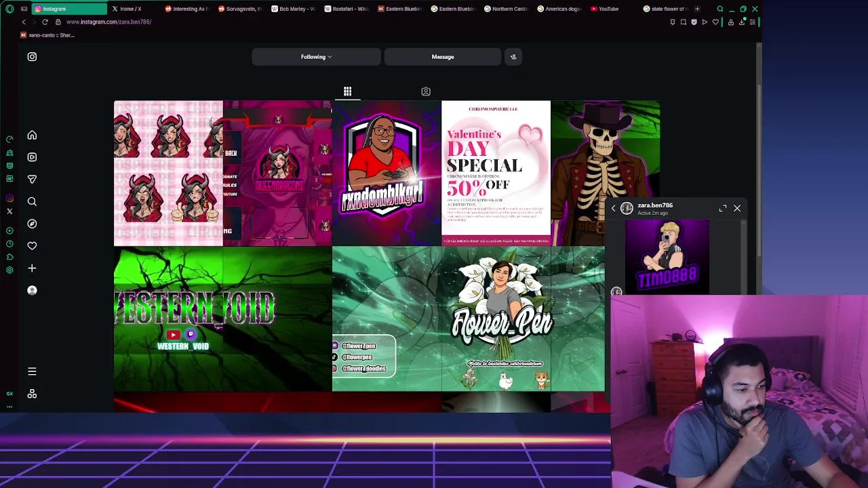Select the Posts grid tab
This screenshot has height=488, width=868.
(x=347, y=91)
